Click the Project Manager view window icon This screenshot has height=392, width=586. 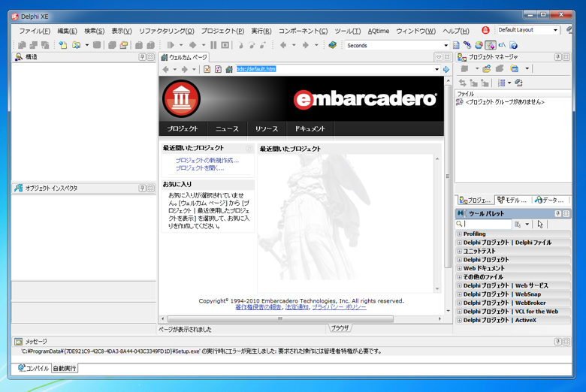click(x=515, y=69)
